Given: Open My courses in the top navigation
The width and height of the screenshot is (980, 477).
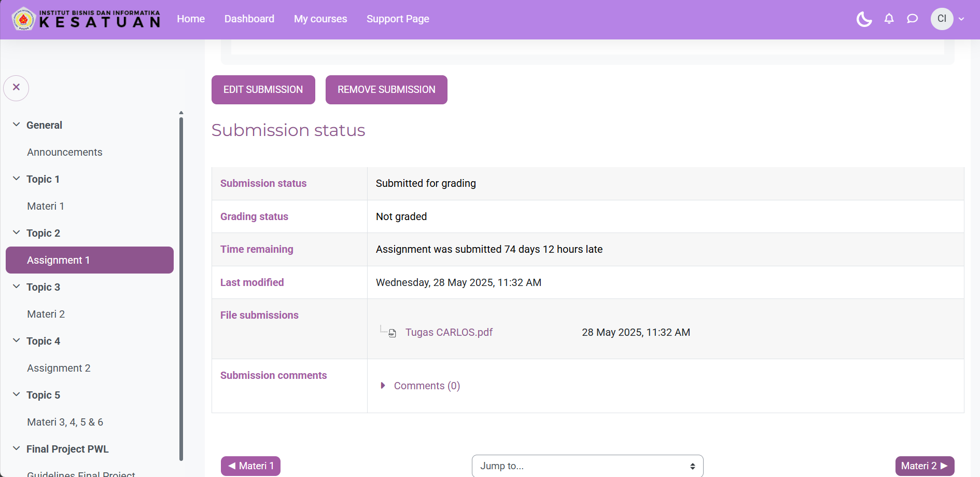Looking at the screenshot, I should coord(320,19).
